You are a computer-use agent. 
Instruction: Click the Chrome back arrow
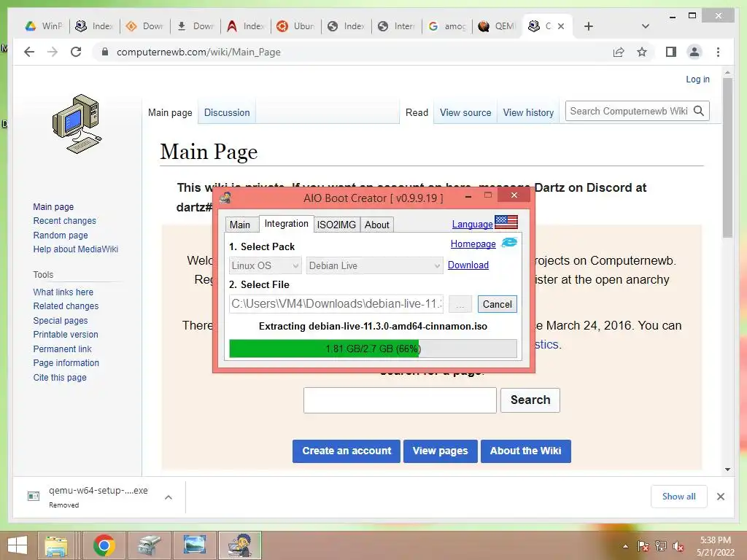(x=29, y=52)
